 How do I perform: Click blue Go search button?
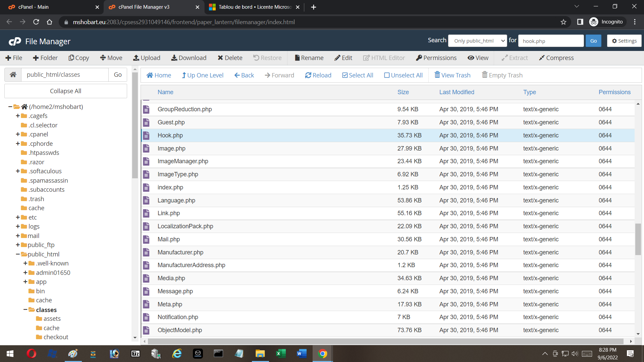click(593, 41)
